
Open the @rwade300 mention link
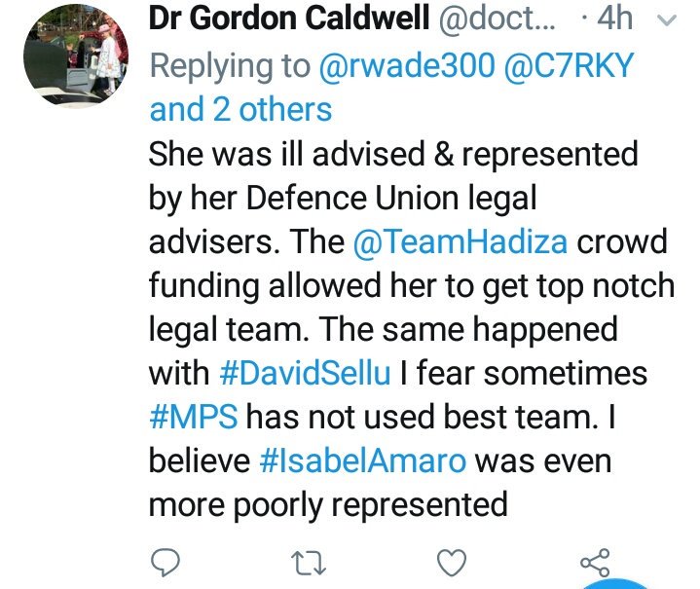407,65
